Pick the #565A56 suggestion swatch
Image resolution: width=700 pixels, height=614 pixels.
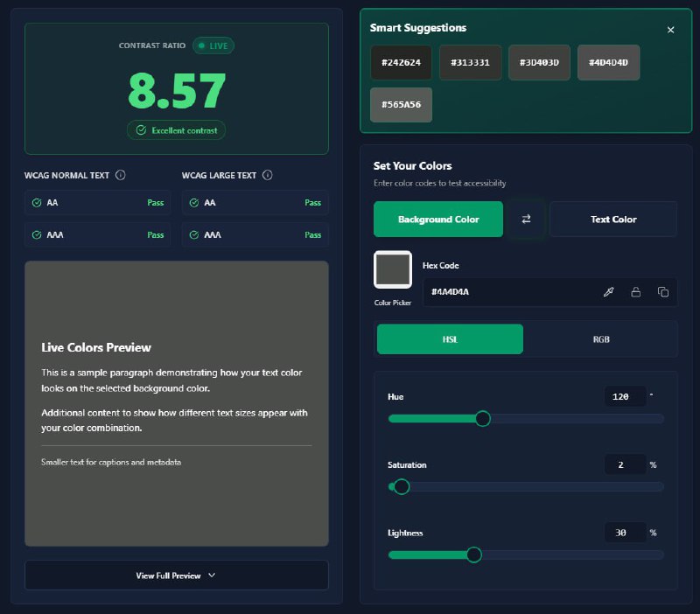[x=401, y=105]
